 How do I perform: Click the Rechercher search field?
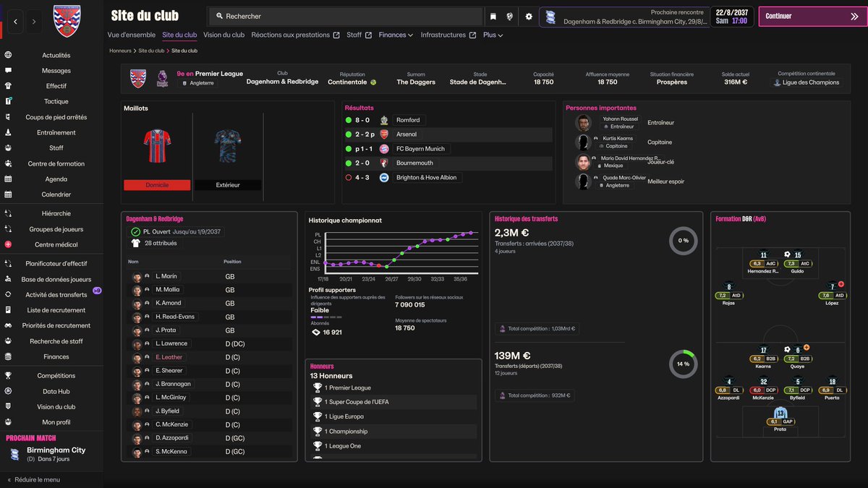346,17
